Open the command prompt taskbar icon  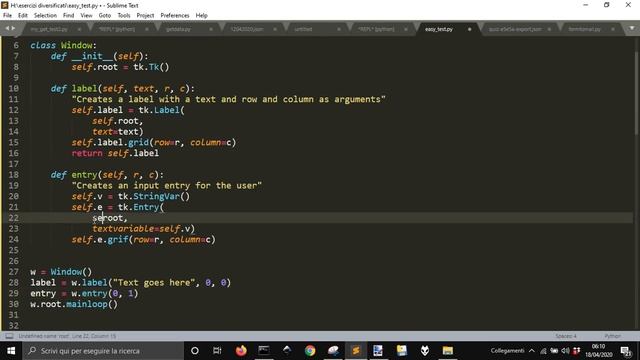coord(264,351)
